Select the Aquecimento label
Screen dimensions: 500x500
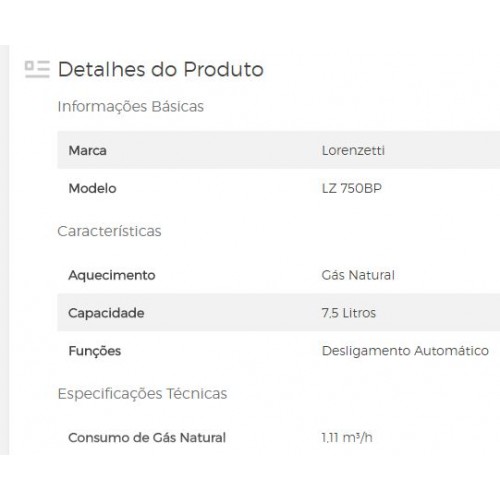112,275
